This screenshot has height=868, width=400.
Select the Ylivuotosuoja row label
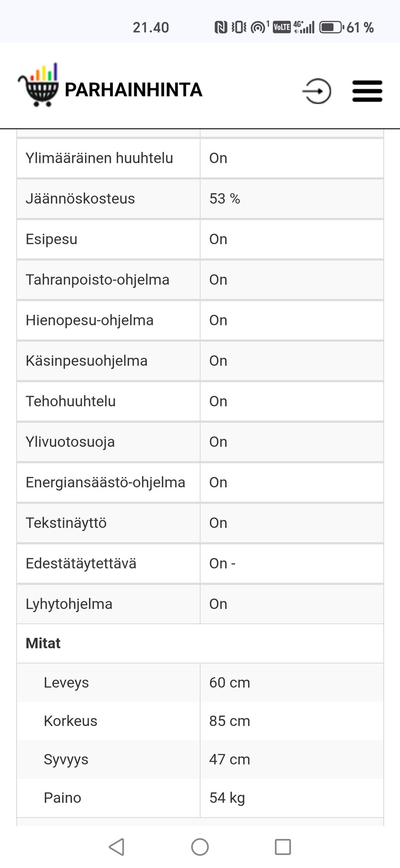pos(70,442)
